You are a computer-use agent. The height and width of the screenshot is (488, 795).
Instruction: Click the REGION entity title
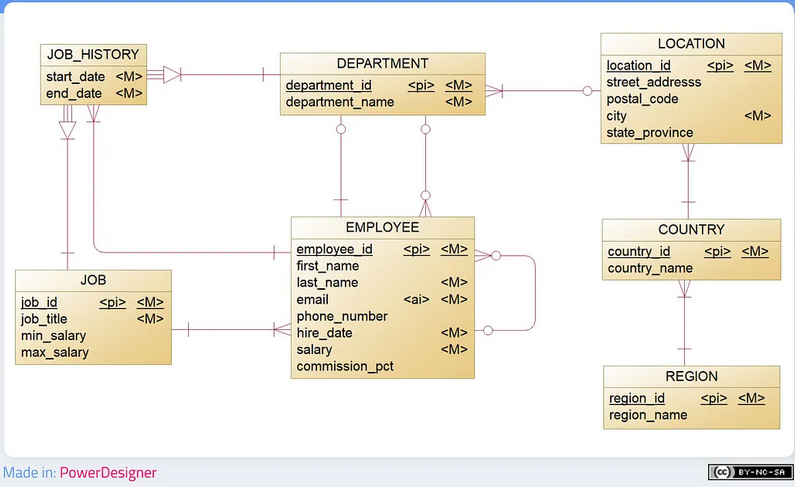click(x=691, y=377)
